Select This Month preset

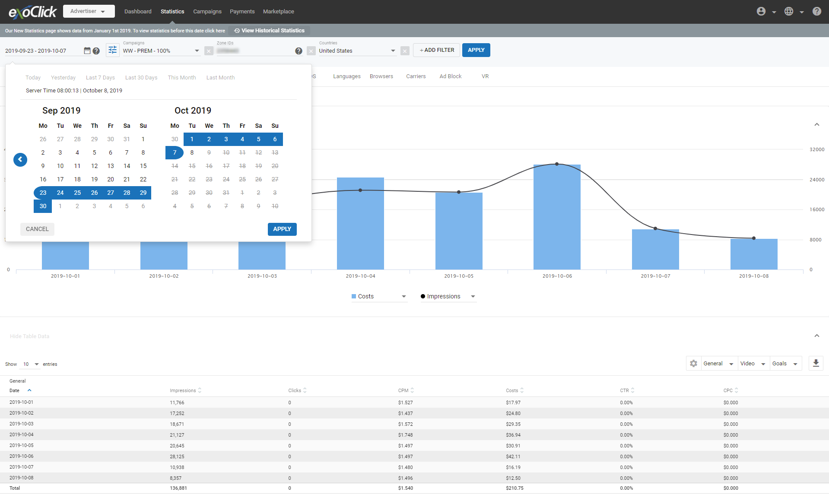click(x=182, y=78)
